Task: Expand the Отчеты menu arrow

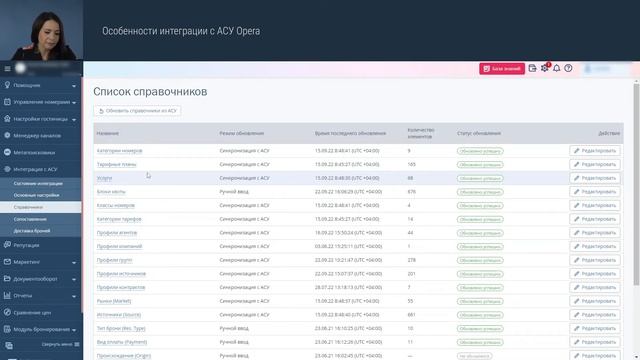Action: [74, 296]
